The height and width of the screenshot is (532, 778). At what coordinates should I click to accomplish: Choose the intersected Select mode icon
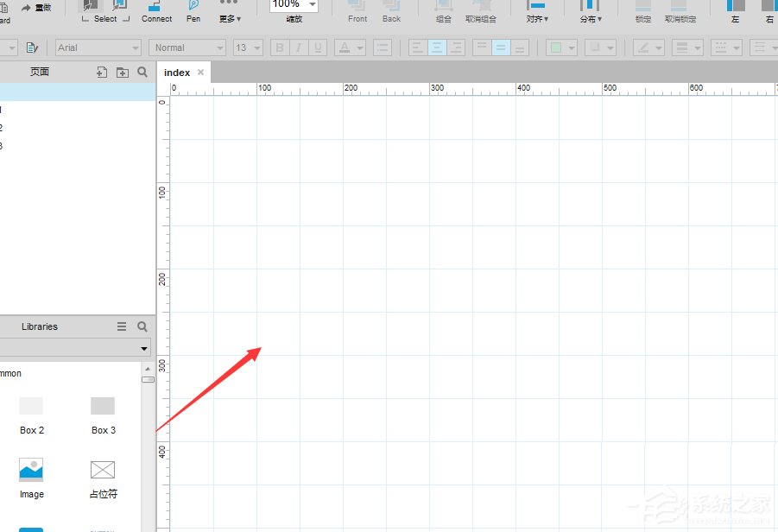pyautogui.click(x=90, y=5)
